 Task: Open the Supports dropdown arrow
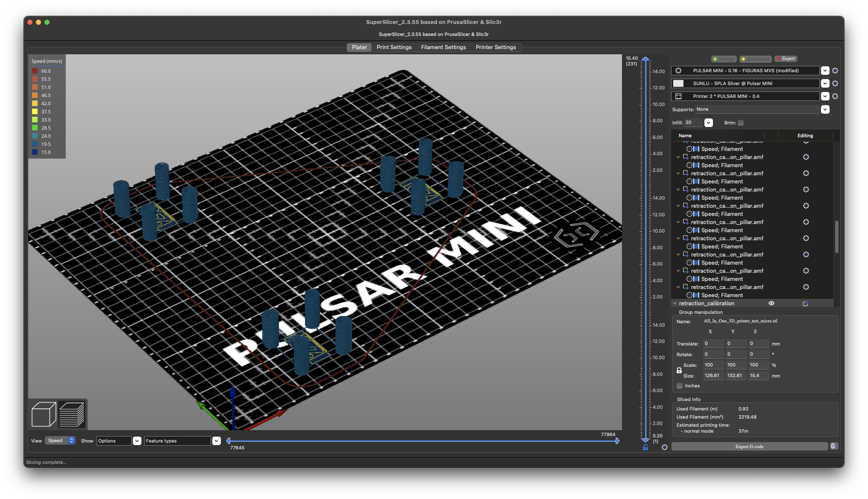tap(825, 109)
